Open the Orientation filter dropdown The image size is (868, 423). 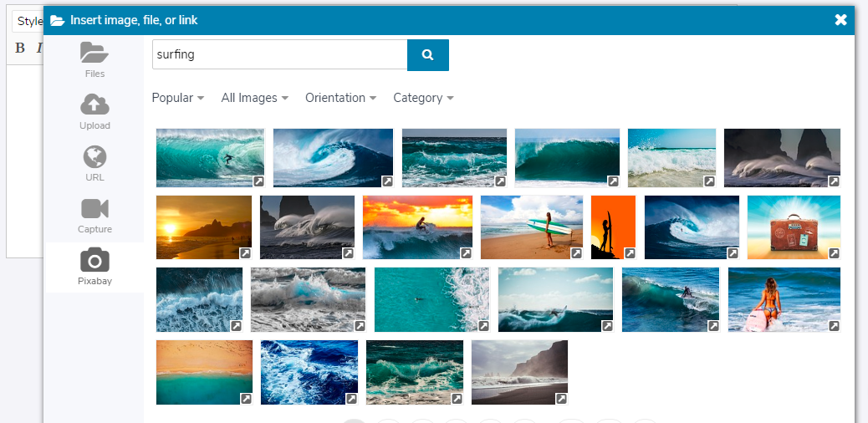[340, 98]
